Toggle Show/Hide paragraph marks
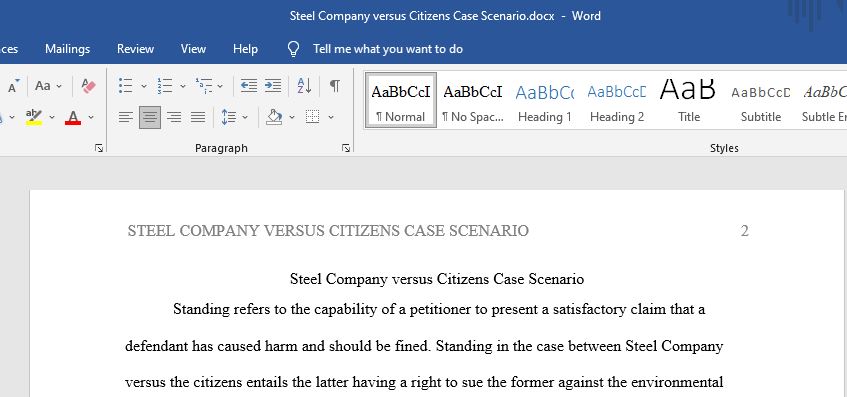 point(335,85)
